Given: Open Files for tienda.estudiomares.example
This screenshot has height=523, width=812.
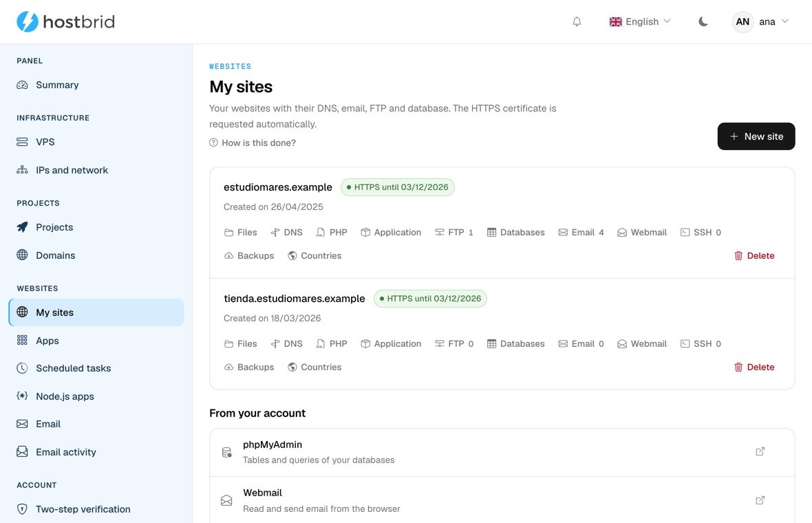Looking at the screenshot, I should (240, 344).
